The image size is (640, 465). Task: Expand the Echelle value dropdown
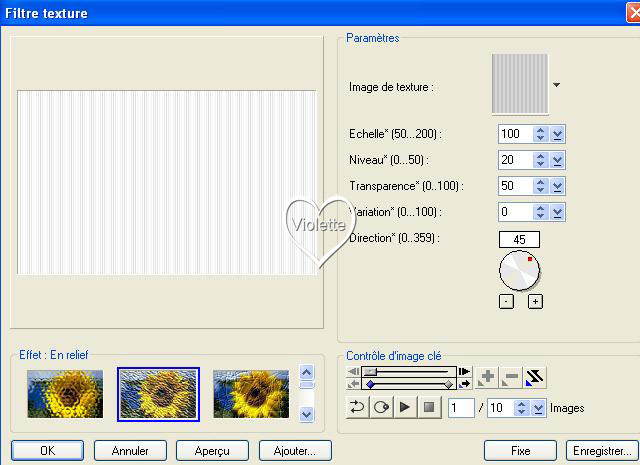pos(558,134)
